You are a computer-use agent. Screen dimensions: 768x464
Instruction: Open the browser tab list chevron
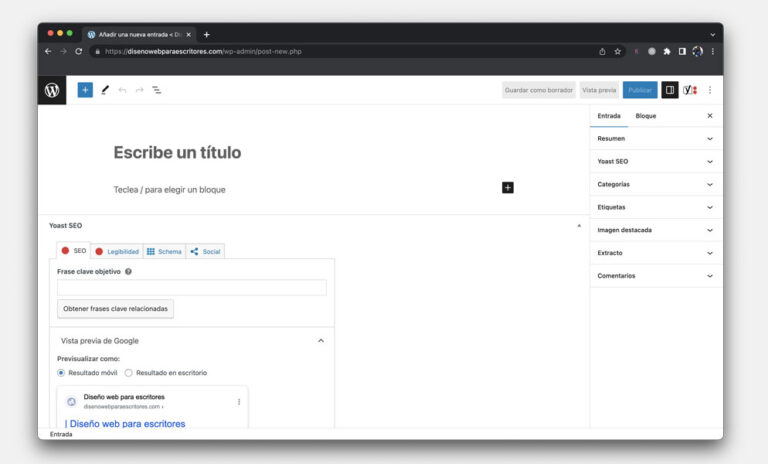[713, 35]
